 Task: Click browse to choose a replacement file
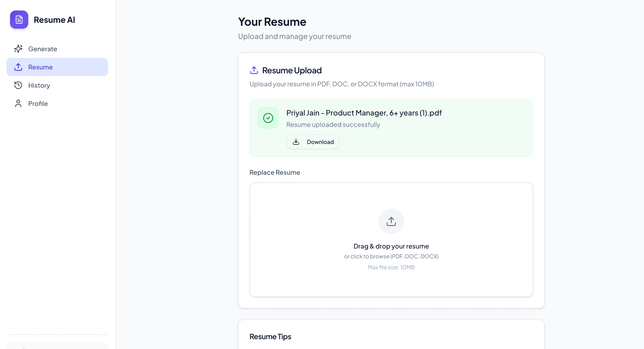391,256
